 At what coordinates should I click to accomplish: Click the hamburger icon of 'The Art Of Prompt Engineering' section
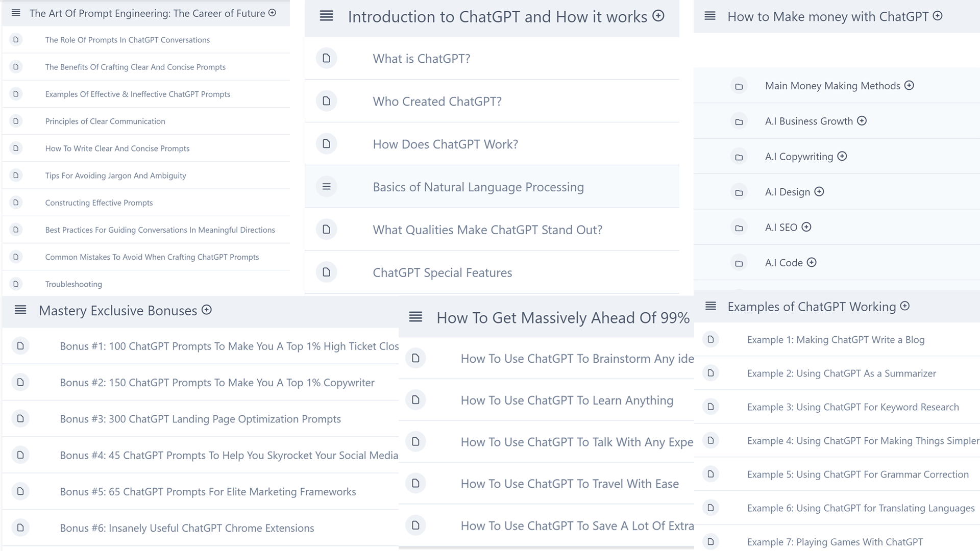click(16, 13)
